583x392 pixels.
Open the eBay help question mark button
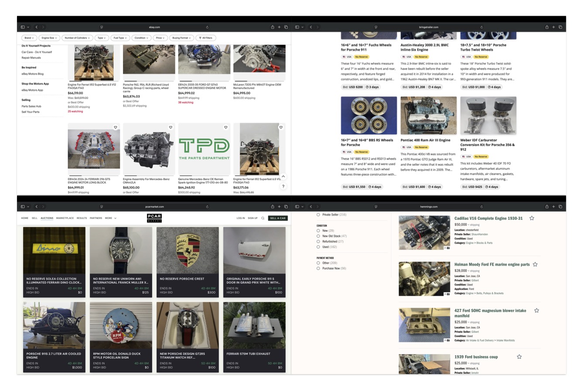coord(283,186)
